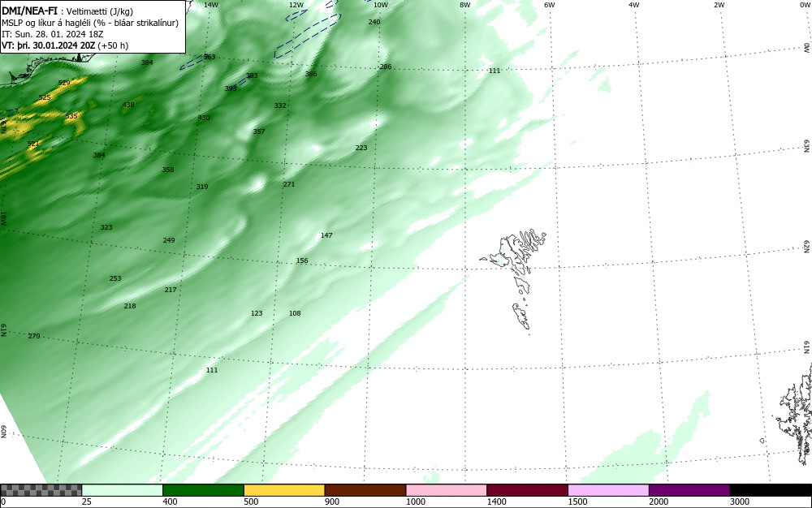Click the 'MSLP og líkur á hagléli' line
Screen dimensions: 812x508
pyautogui.click(x=90, y=23)
